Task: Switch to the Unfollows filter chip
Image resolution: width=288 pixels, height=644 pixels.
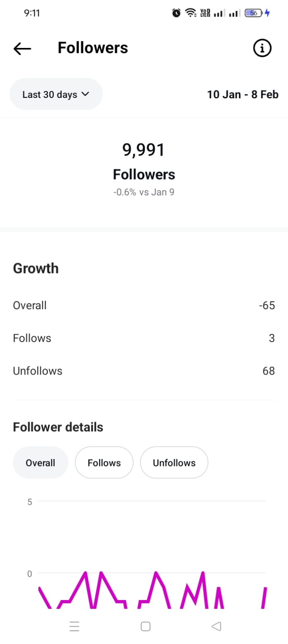Action: point(174,463)
